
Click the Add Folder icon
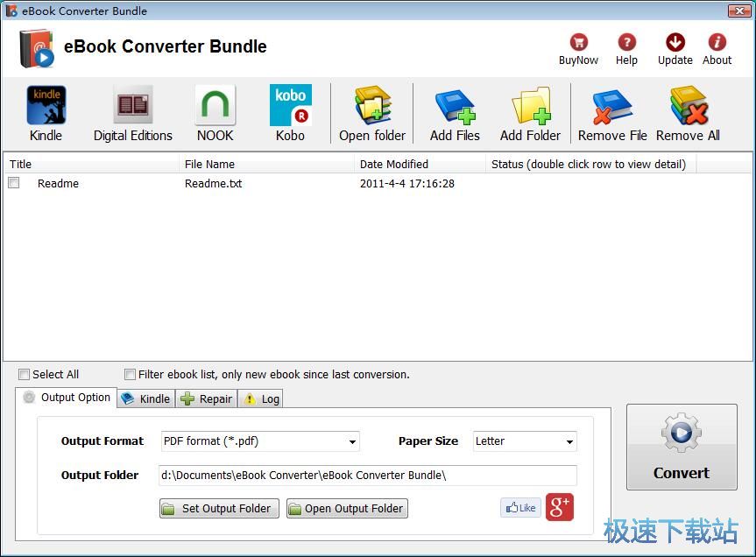(x=530, y=105)
